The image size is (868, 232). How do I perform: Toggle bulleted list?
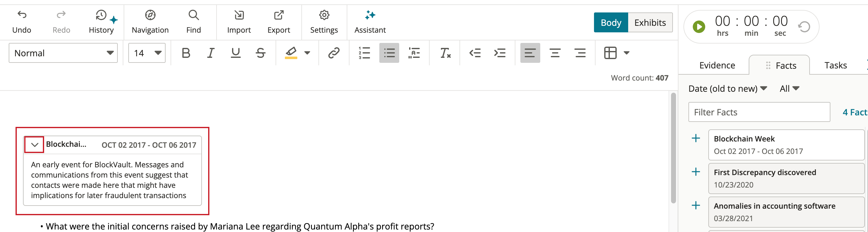pyautogui.click(x=389, y=53)
